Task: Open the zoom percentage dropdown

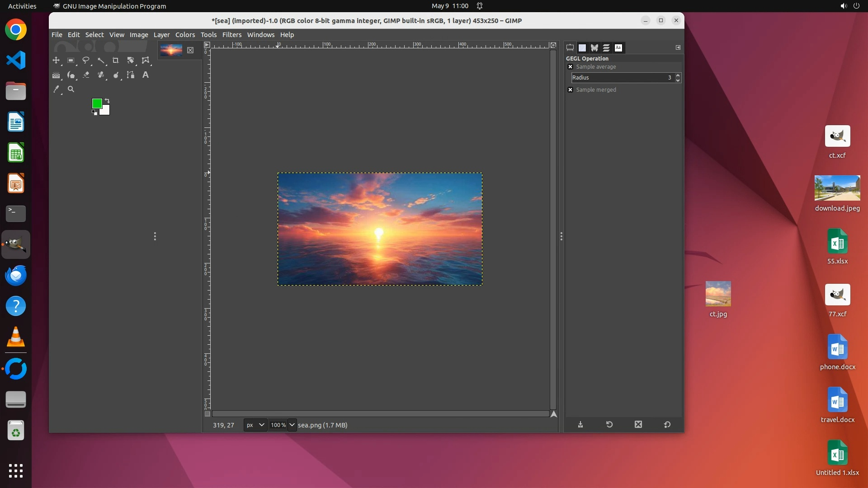Action: 292,425
